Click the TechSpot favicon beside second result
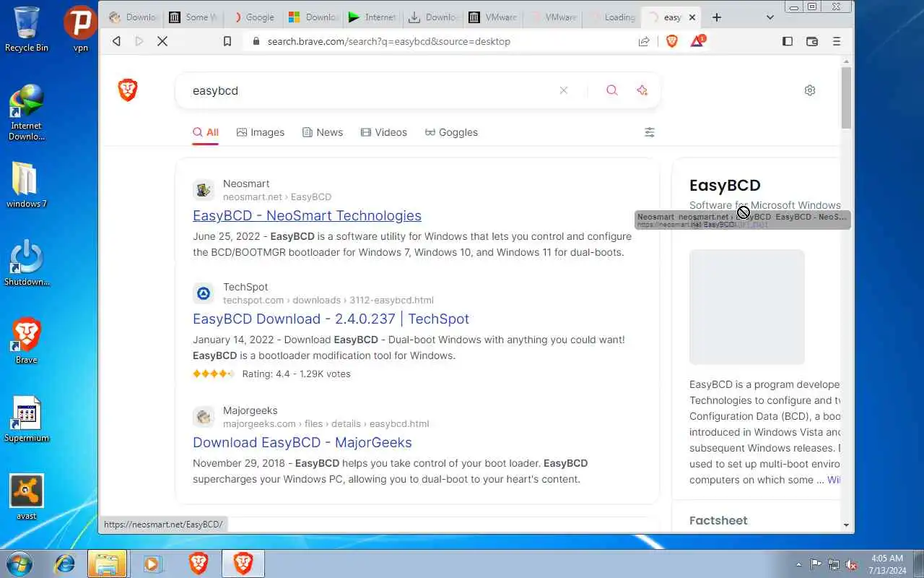Screen dimensions: 924x578 coord(204,293)
